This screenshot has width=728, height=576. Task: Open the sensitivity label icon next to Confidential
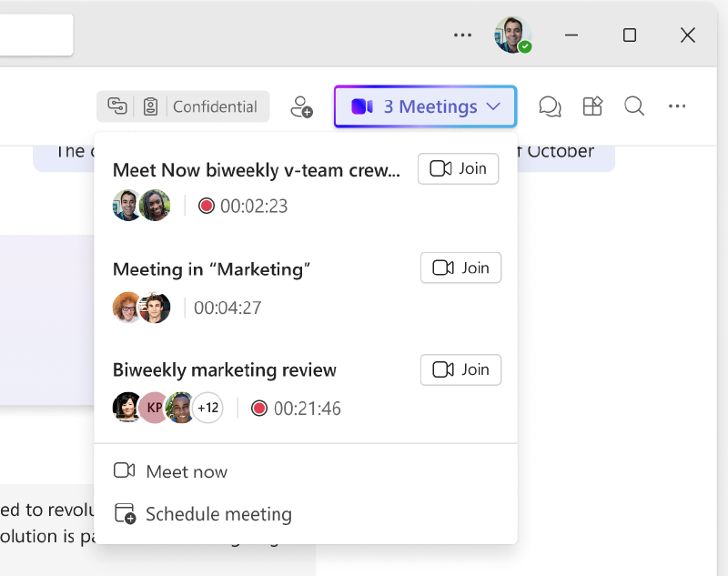point(151,106)
